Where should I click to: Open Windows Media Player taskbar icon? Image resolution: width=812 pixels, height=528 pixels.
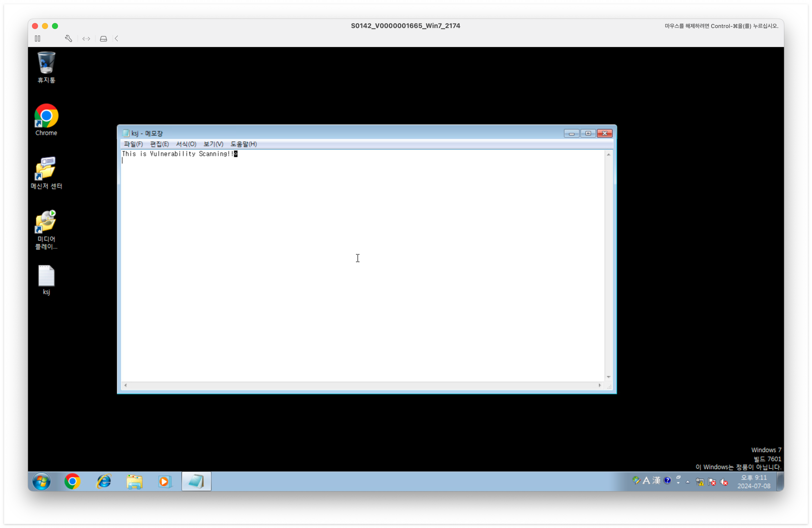[165, 481]
